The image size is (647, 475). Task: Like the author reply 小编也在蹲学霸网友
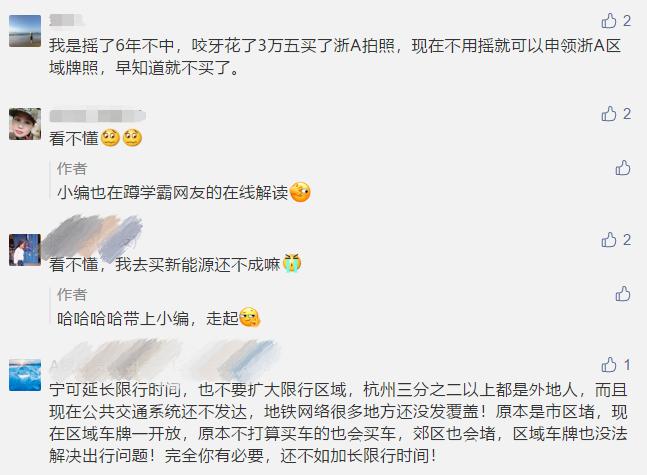[623, 168]
